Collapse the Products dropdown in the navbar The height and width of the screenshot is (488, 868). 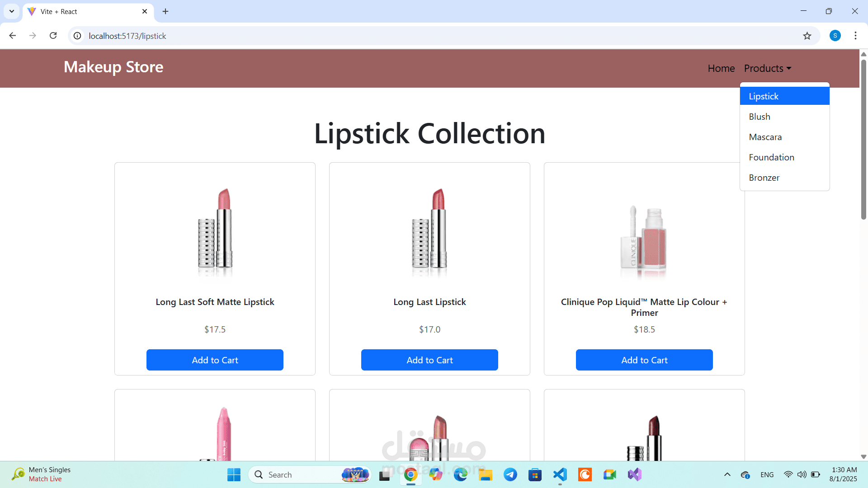(x=767, y=68)
